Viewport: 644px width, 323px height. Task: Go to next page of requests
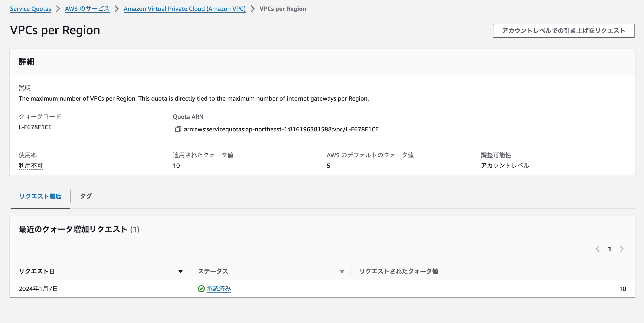coord(622,249)
